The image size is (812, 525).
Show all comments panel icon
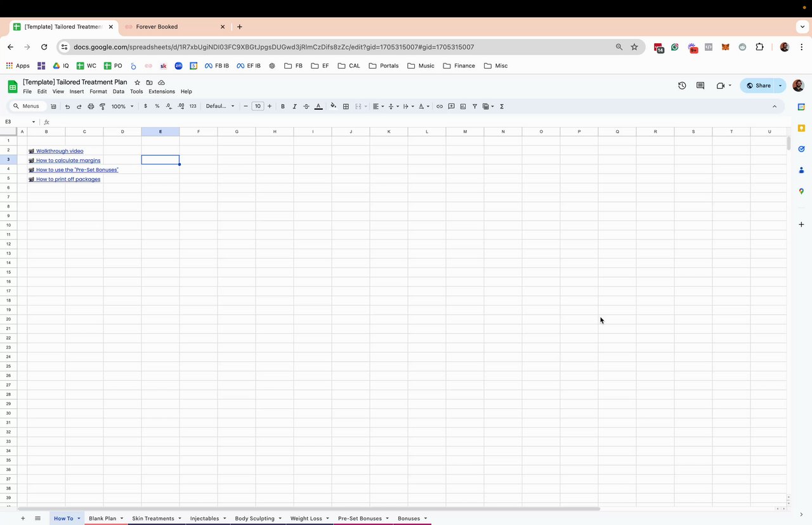pos(700,86)
